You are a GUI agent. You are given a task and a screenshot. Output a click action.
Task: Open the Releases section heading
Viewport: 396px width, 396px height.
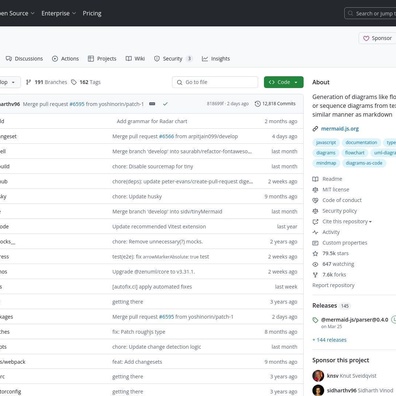[324, 306]
